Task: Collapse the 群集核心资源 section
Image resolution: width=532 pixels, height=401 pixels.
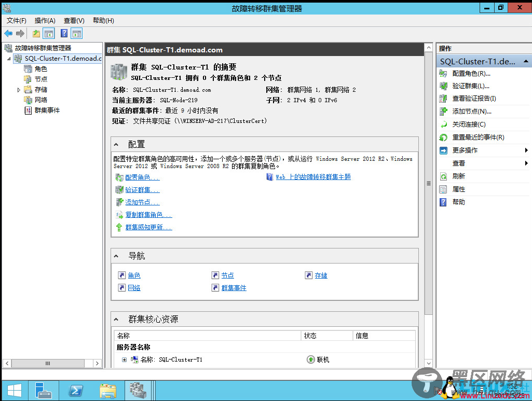Action: [116, 319]
